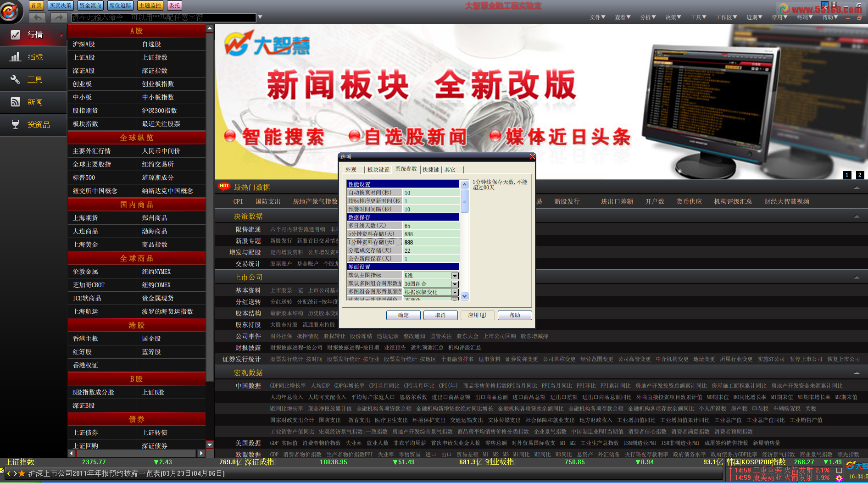Click the star icon in the news ticker
This screenshot has height=483, width=868.
click(22, 473)
